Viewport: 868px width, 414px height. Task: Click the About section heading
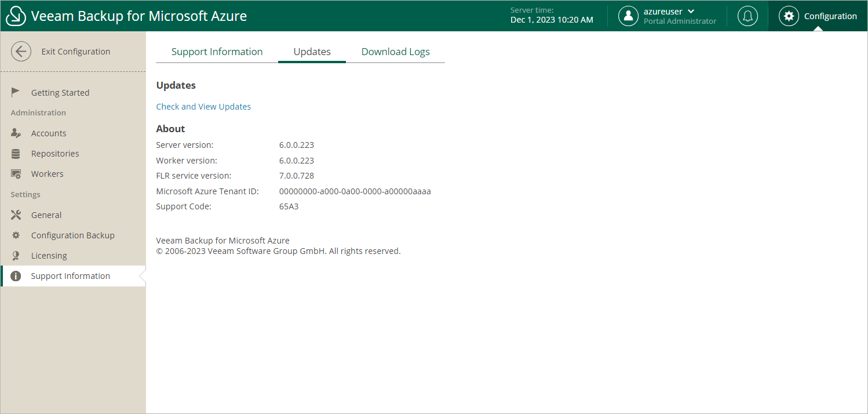coord(171,129)
